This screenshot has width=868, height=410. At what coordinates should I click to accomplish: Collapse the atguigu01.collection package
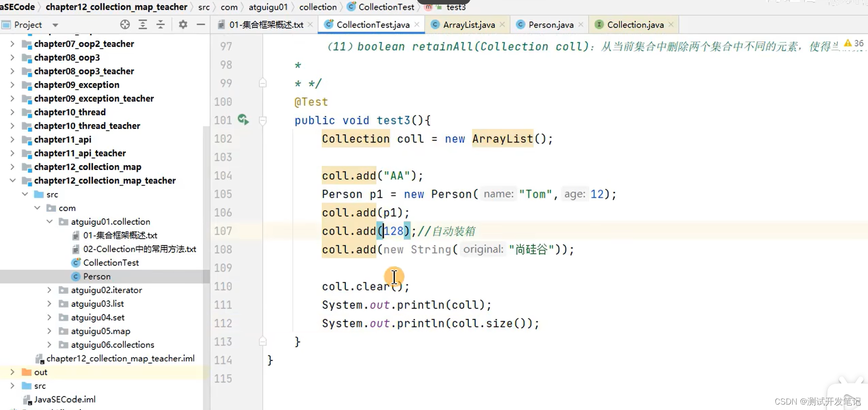[x=50, y=221]
